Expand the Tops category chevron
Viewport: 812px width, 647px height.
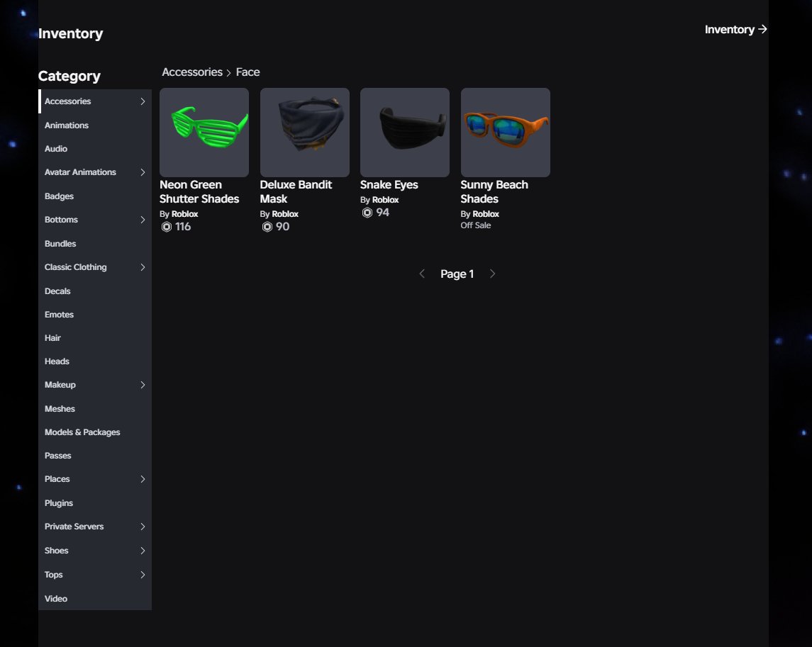[x=143, y=575]
